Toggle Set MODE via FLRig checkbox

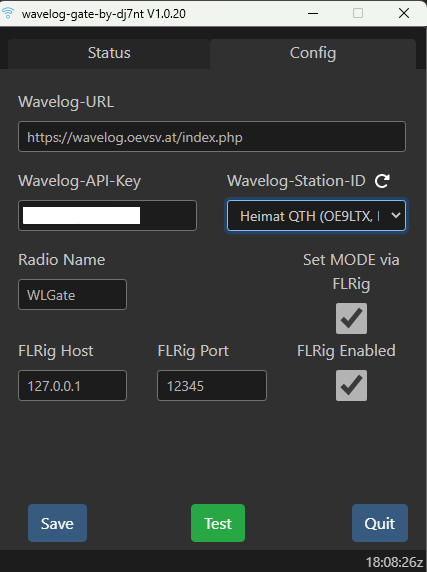tap(351, 318)
